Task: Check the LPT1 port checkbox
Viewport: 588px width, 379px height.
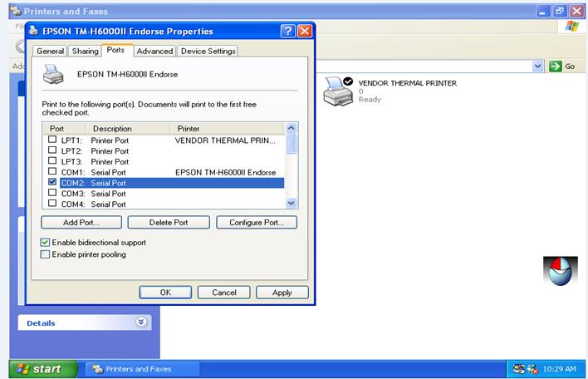Action: click(x=52, y=140)
